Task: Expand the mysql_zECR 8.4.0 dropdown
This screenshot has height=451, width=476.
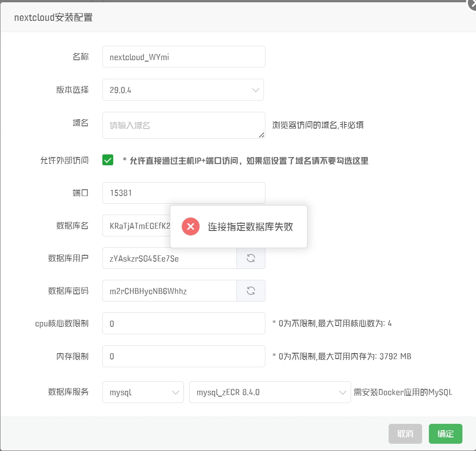Action: pyautogui.click(x=270, y=392)
